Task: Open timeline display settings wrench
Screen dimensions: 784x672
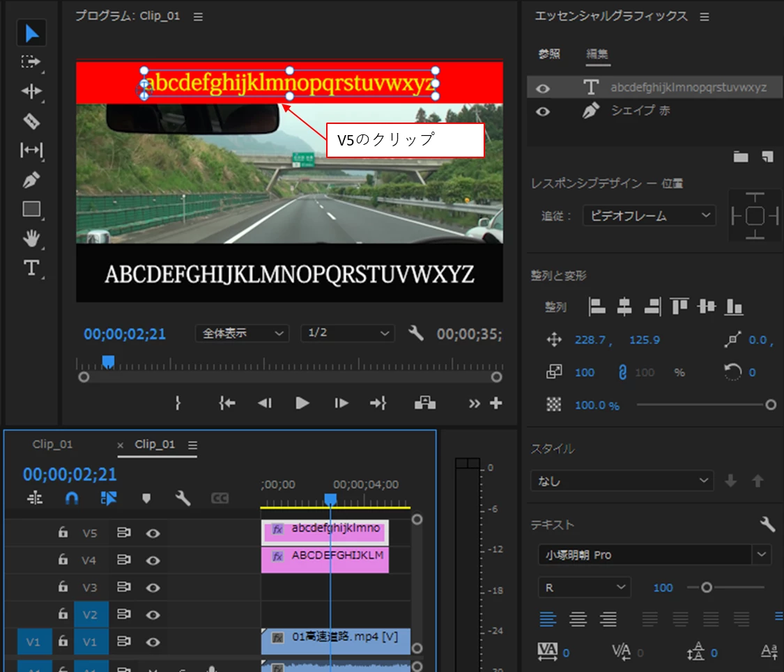Action: (183, 498)
